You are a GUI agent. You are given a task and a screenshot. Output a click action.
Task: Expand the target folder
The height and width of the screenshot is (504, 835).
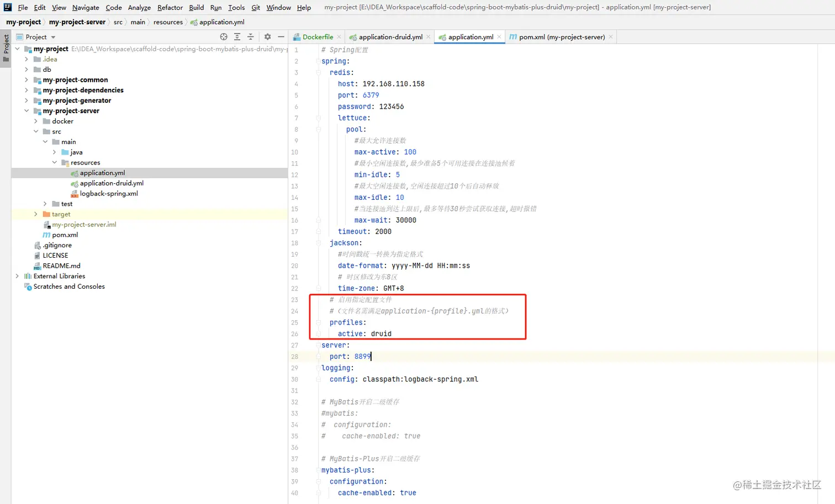point(36,214)
